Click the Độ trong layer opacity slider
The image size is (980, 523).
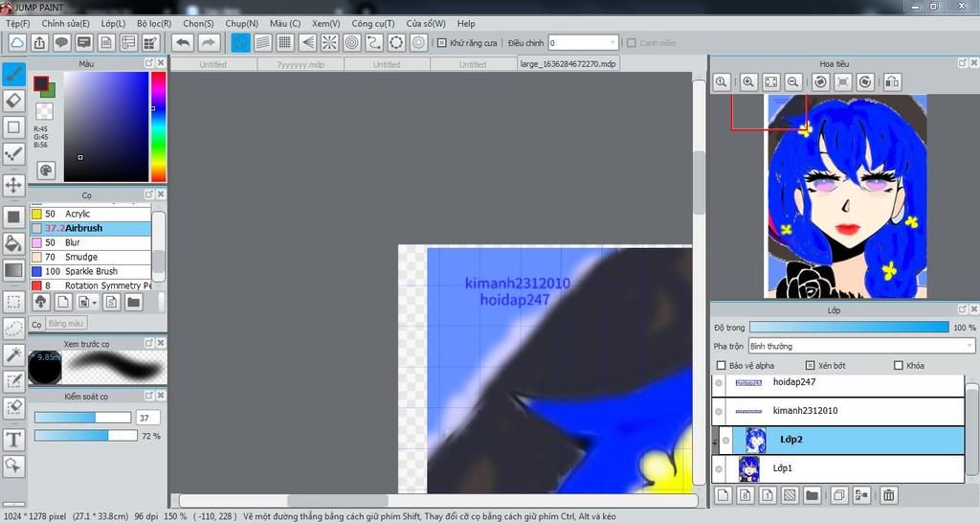click(849, 328)
